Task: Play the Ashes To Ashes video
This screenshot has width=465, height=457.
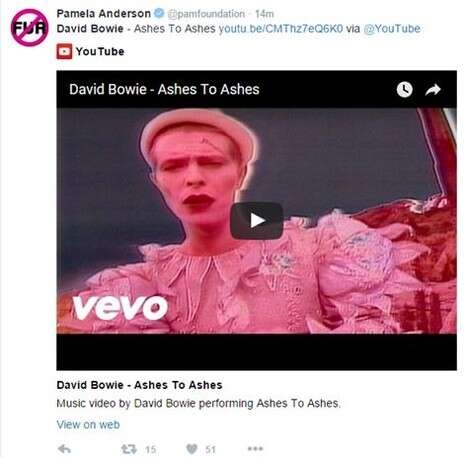Action: click(x=257, y=220)
